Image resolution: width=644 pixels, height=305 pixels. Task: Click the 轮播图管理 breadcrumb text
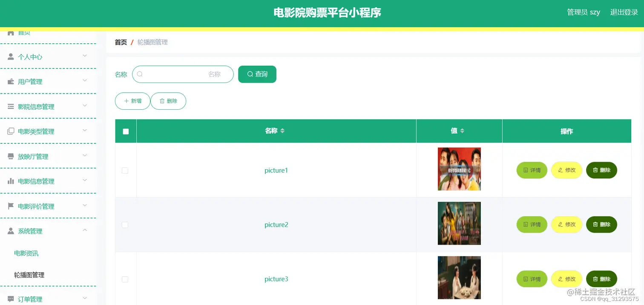pyautogui.click(x=152, y=42)
